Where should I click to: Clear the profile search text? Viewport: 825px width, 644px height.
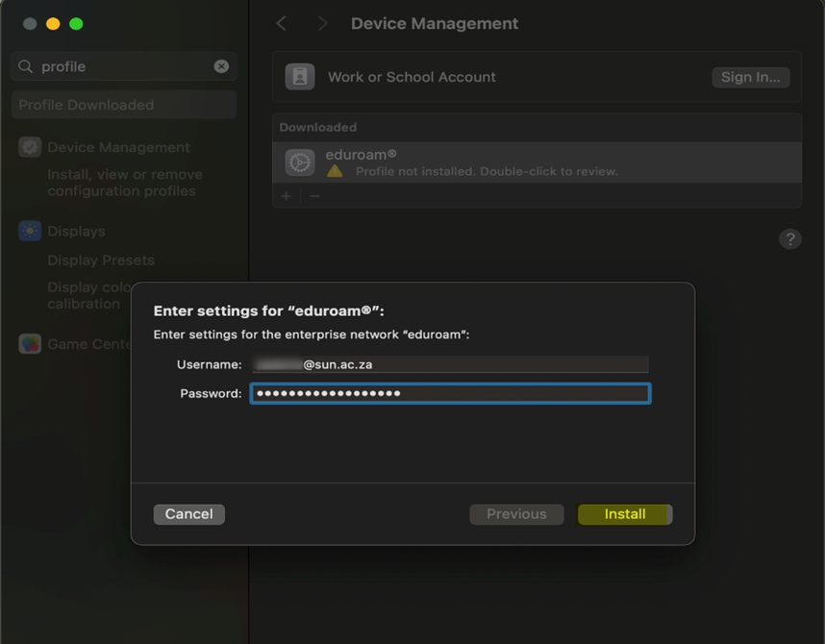pyautogui.click(x=221, y=66)
